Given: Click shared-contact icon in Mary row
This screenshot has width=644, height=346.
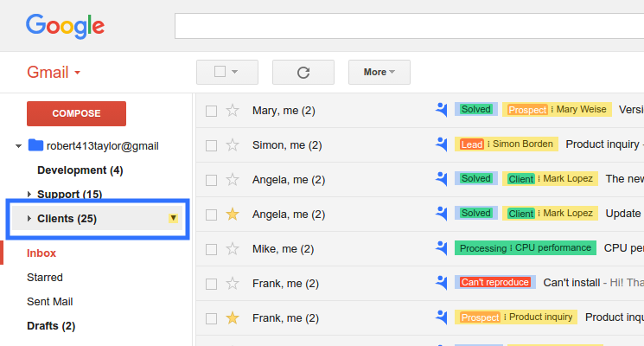Looking at the screenshot, I should (441, 110).
